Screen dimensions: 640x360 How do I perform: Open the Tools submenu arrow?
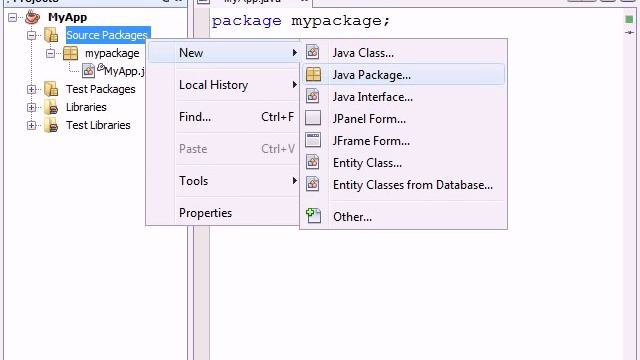pyautogui.click(x=294, y=180)
